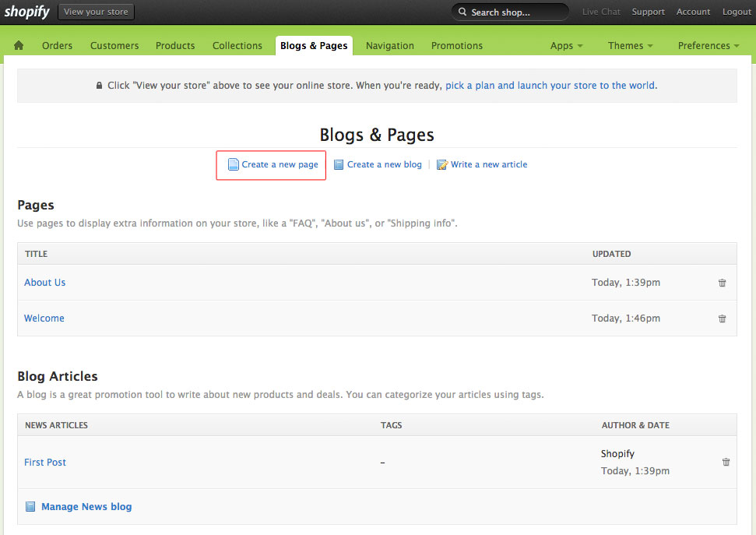Open the Customers tab

click(114, 46)
